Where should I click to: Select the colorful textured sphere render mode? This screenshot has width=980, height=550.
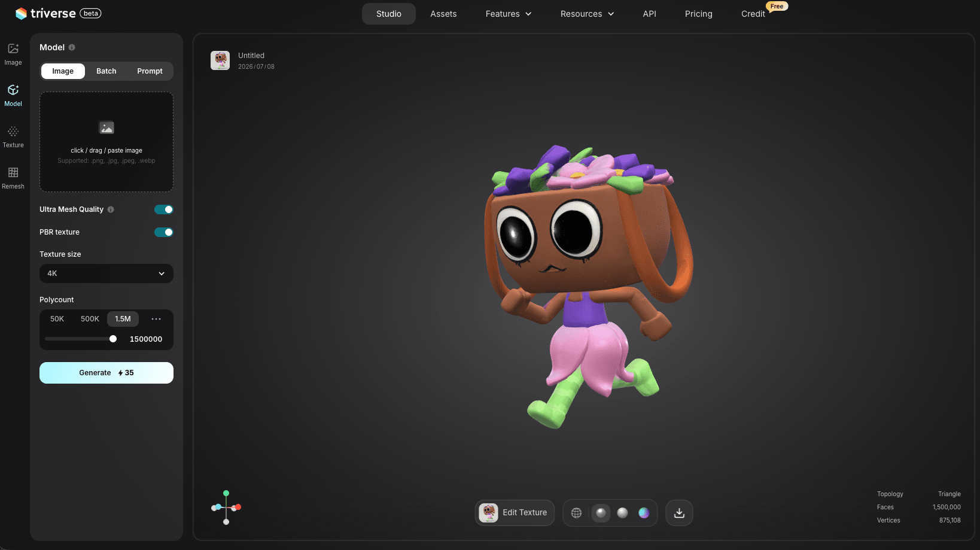pyautogui.click(x=644, y=513)
